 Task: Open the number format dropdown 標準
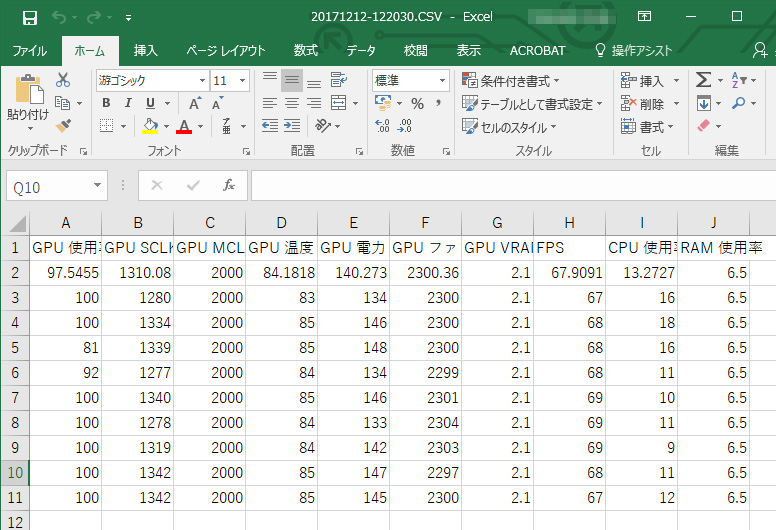pyautogui.click(x=442, y=81)
